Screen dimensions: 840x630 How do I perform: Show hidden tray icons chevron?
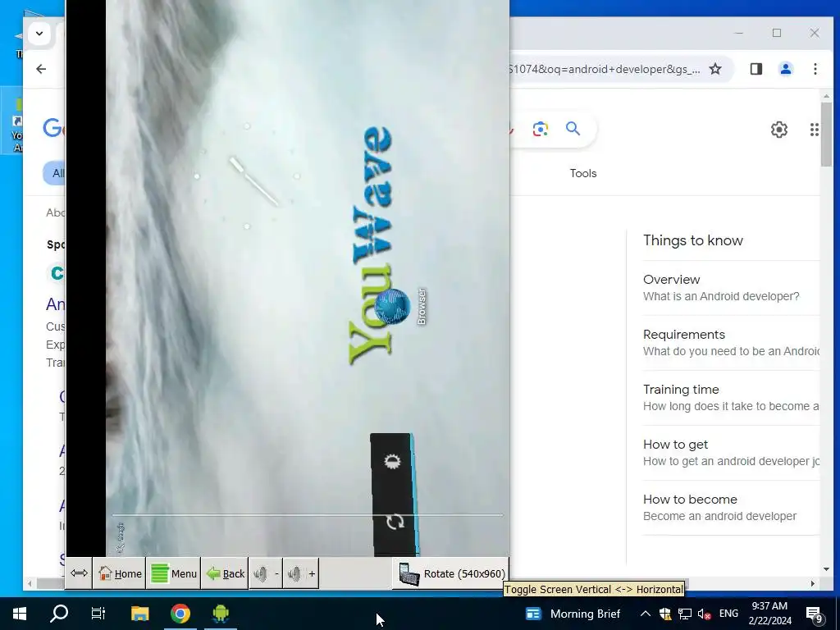click(645, 614)
